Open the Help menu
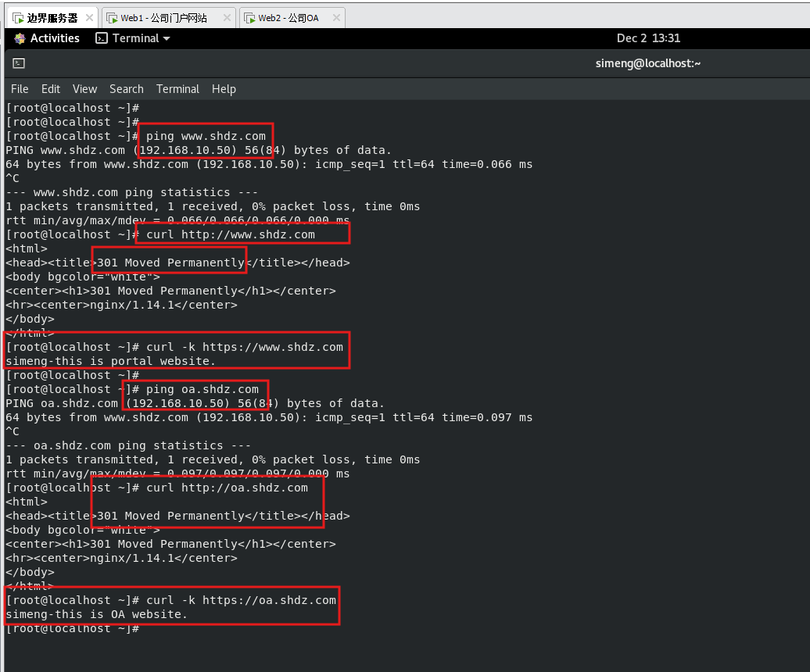 tap(224, 89)
